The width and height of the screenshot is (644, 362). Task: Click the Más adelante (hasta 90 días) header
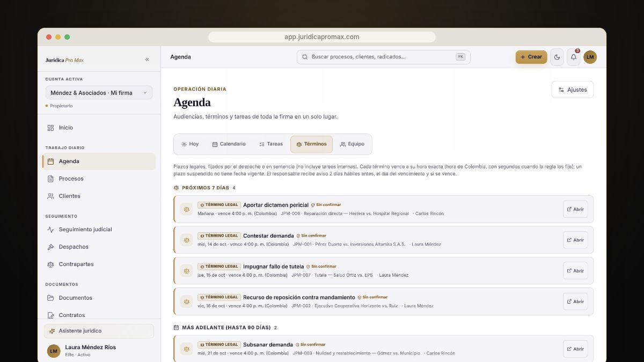coord(225,328)
